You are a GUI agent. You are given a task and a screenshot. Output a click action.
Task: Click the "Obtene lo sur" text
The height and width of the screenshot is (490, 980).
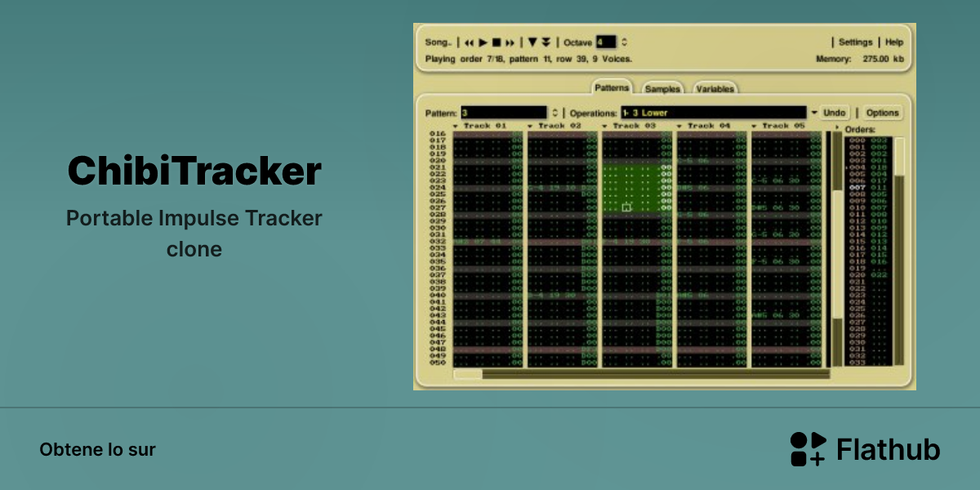coord(97,450)
